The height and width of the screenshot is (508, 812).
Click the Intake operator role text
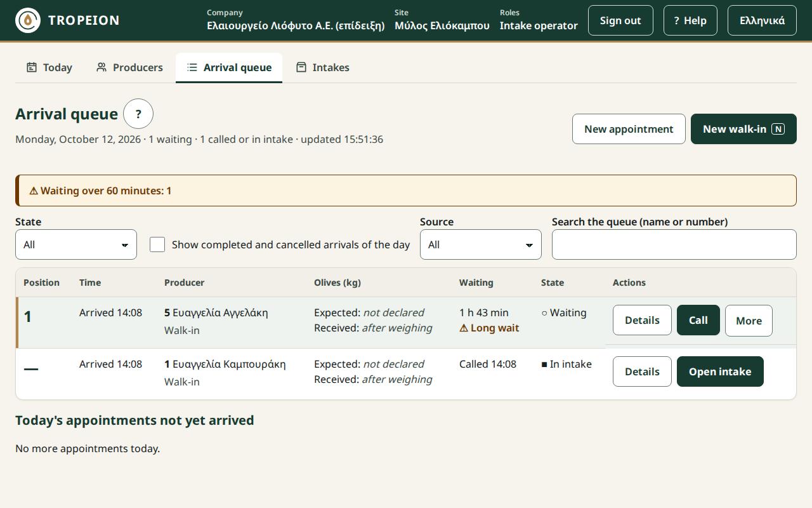click(x=539, y=25)
